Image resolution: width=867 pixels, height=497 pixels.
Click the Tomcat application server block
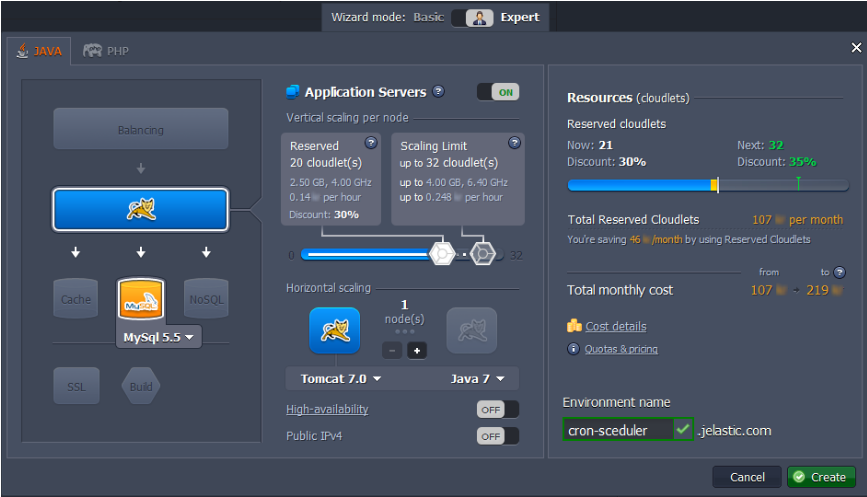[140, 210]
